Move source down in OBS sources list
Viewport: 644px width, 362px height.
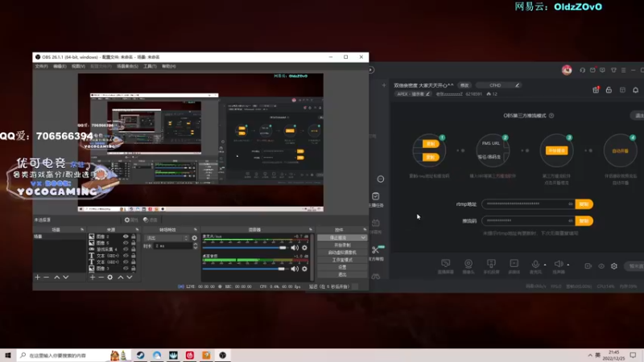130,278
